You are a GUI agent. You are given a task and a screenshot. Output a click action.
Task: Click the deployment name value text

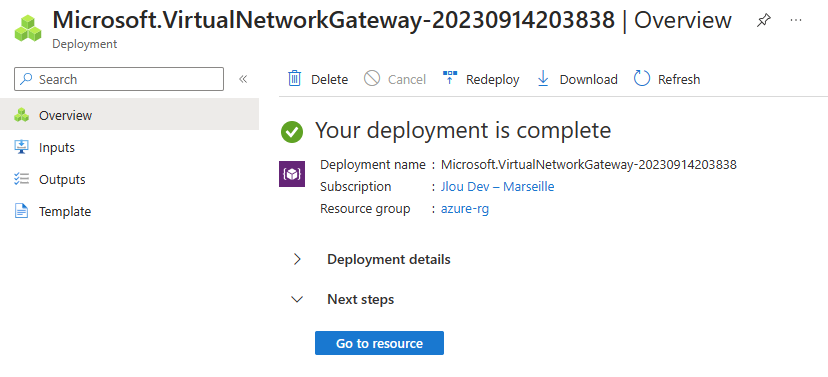tap(589, 165)
